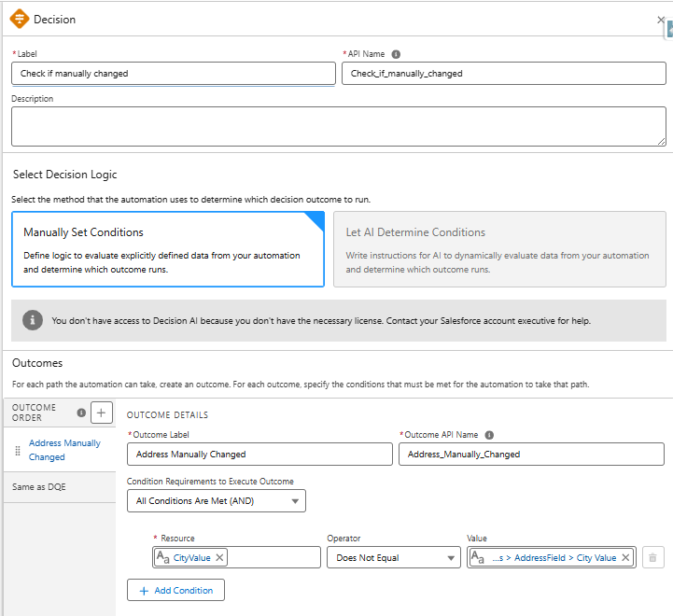
Task: Remove CityValue from the Resource field
Action: (x=219, y=557)
